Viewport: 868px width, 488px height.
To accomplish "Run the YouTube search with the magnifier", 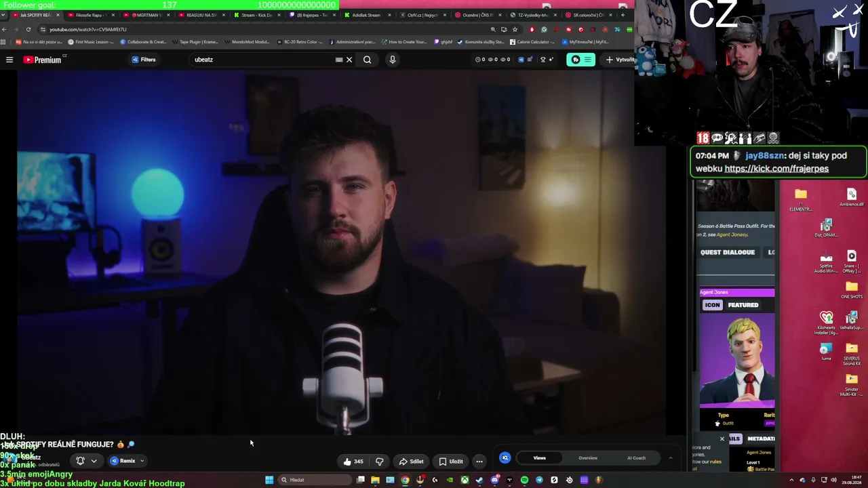I will click(x=367, y=60).
